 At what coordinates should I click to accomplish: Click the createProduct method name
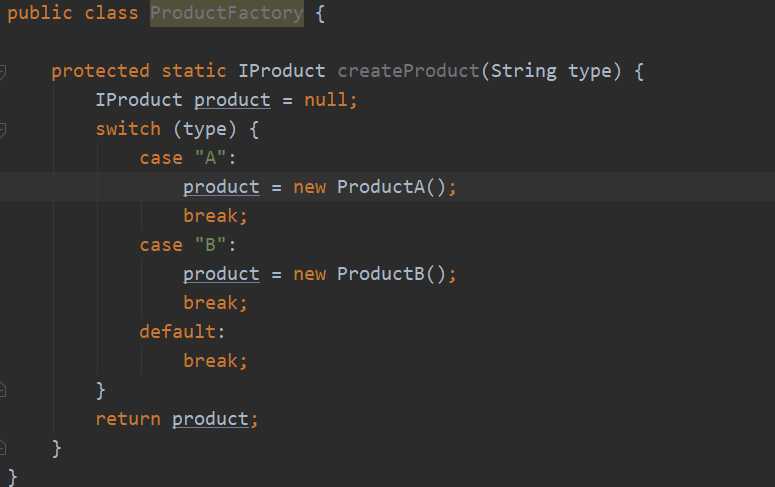click(x=408, y=71)
